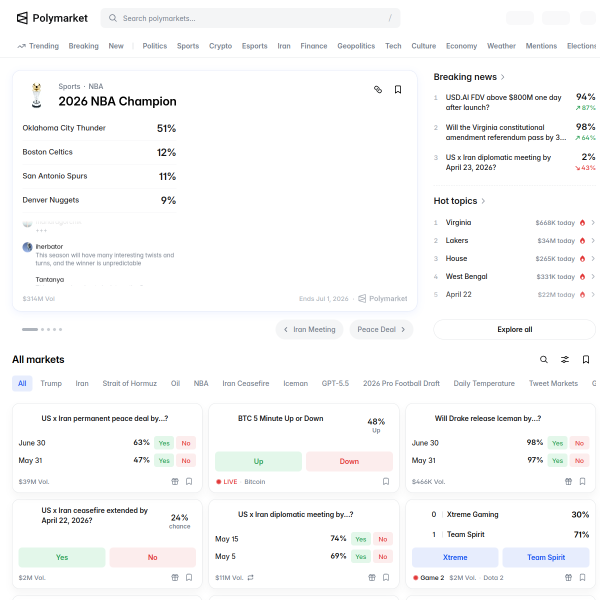
Task: Click the Search polymarkets input field
Action: pyautogui.click(x=250, y=18)
